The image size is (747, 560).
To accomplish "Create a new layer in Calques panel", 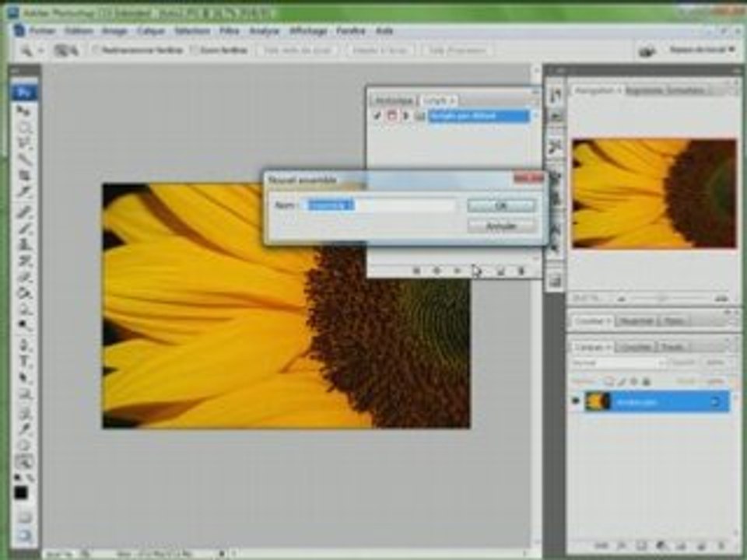I will point(701,546).
